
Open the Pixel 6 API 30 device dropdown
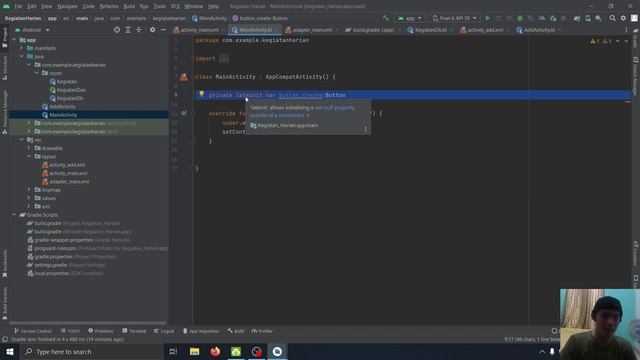[x=454, y=18]
